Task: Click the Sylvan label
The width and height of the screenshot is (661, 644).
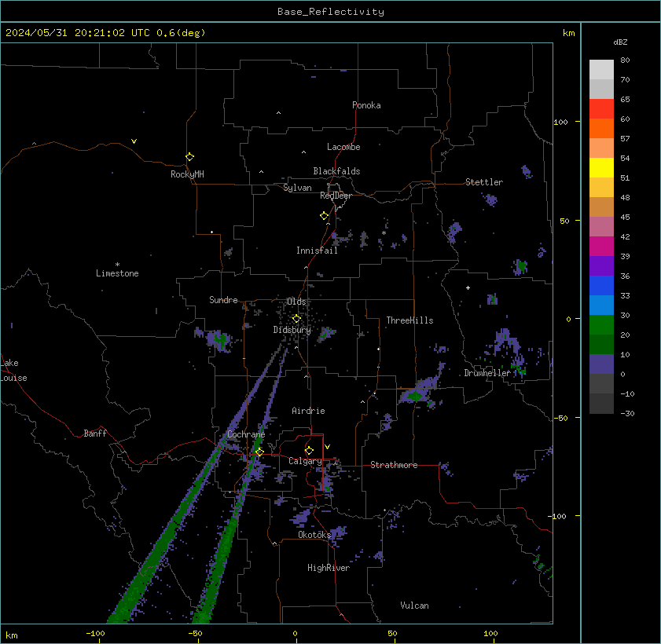Action: pos(297,188)
